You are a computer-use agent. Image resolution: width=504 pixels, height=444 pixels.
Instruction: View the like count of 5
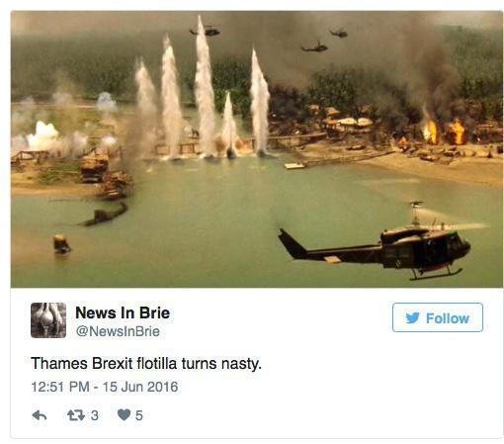tap(139, 415)
